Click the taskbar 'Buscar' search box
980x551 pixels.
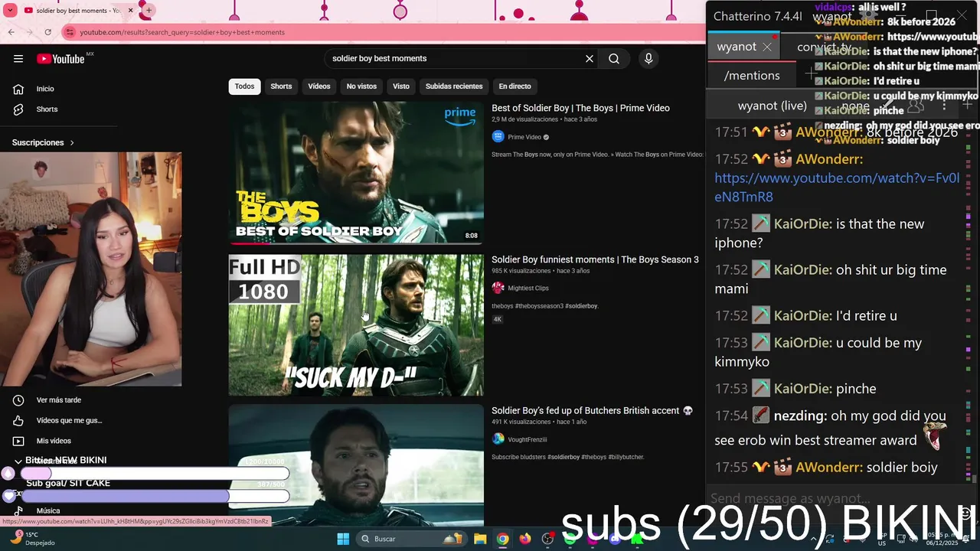[413, 539]
